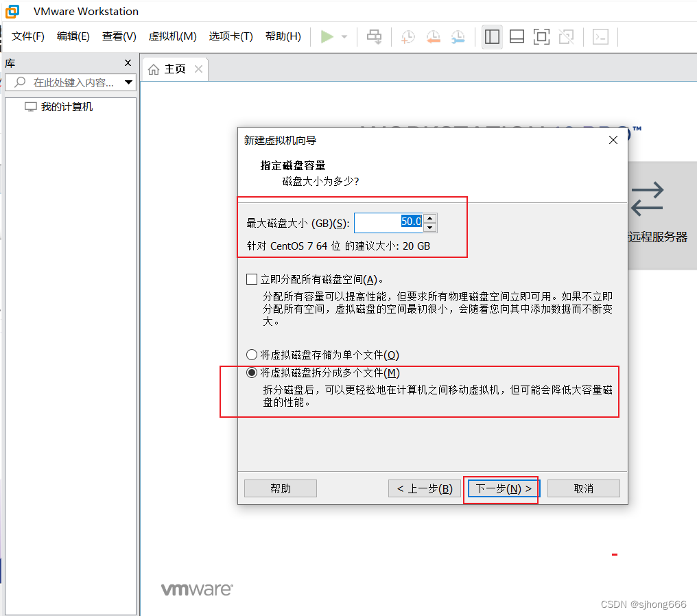Click the remote server arrows icon
This screenshot has width=697, height=616.
(647, 199)
